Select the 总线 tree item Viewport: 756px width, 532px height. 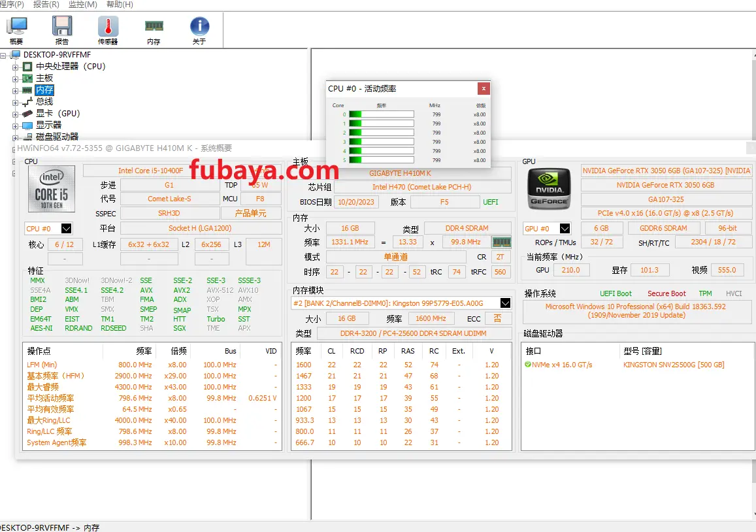point(44,102)
